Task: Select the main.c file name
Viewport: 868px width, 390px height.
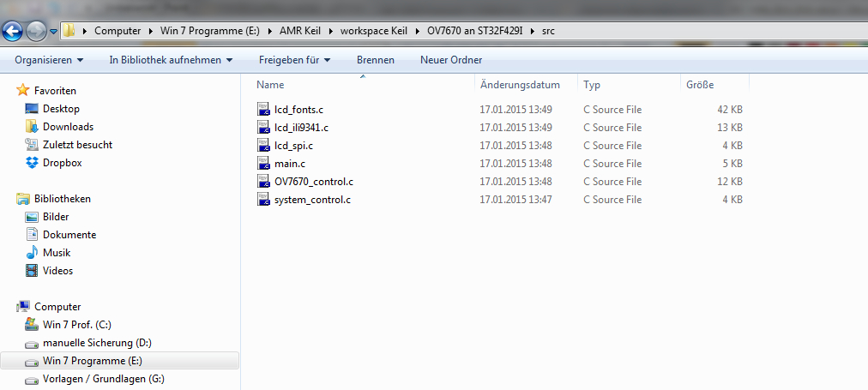Action: point(290,164)
